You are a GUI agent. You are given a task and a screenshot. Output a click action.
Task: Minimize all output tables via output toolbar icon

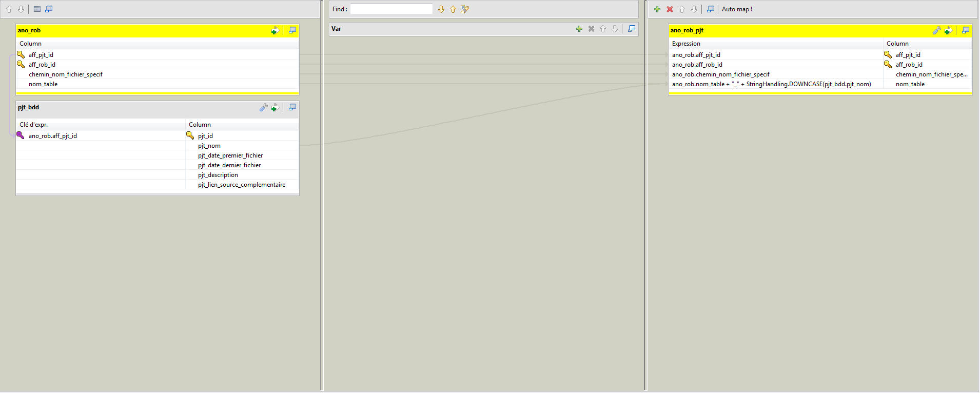click(x=710, y=9)
